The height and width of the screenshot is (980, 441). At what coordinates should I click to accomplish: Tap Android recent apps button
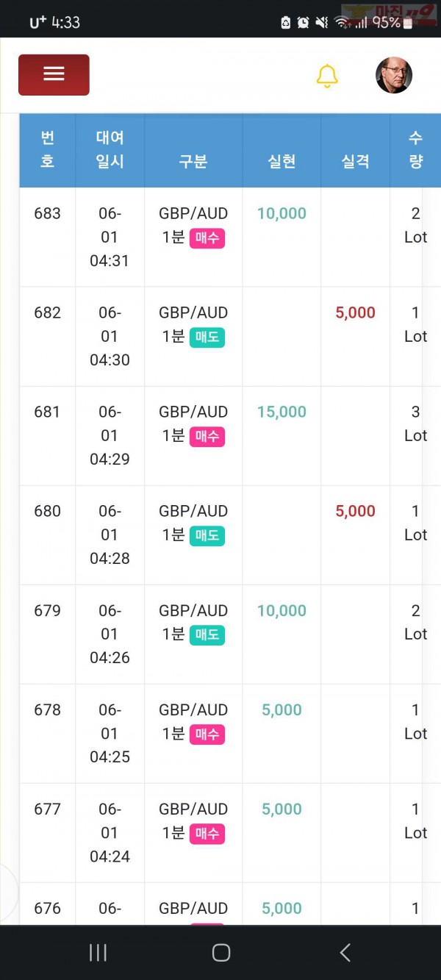98,953
